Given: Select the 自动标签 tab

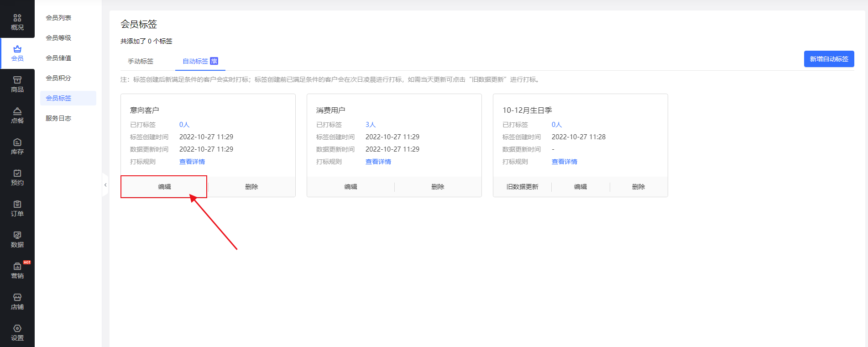Looking at the screenshot, I should point(195,61).
